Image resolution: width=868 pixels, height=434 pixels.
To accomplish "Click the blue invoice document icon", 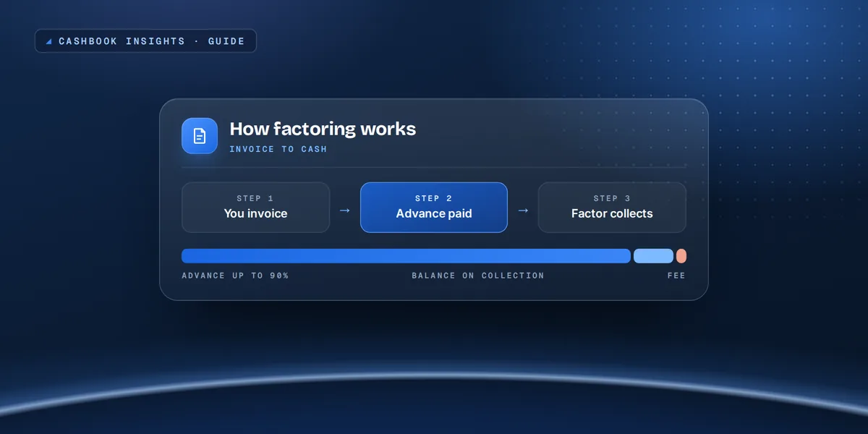I will tap(200, 136).
